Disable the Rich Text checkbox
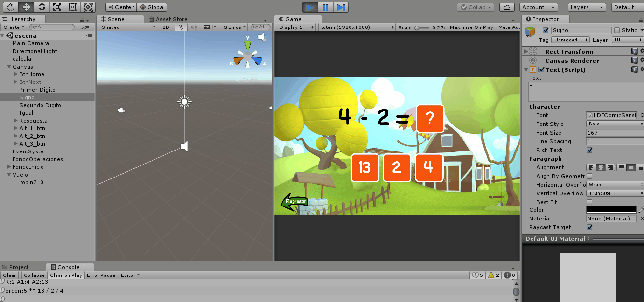 tap(589, 150)
